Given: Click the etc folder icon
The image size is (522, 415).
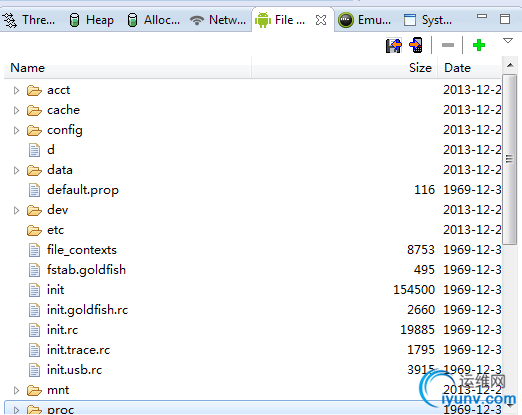Looking at the screenshot, I should 34,230.
